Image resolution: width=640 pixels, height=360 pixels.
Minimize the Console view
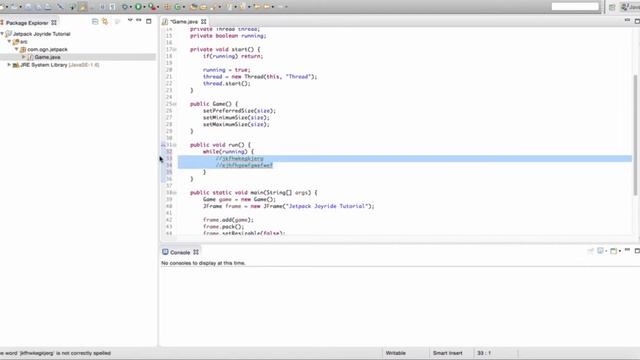tap(627, 249)
